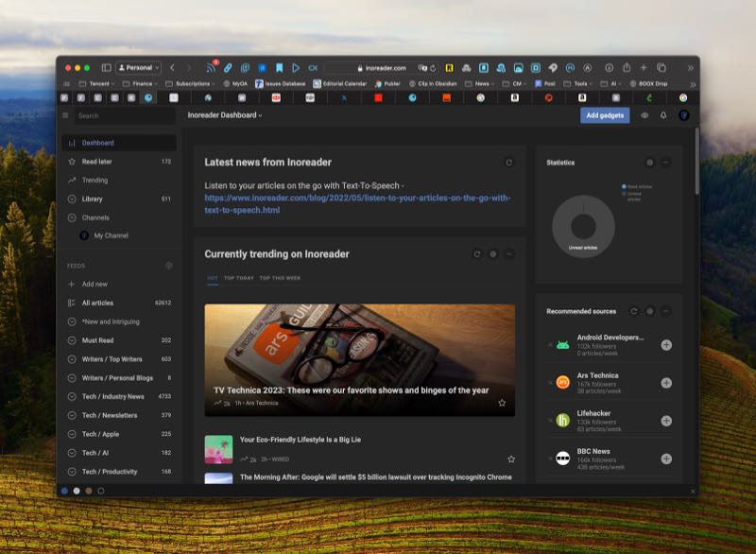Viewport: 756px width, 554px height.
Task: Switch to the Top Today tab
Action: click(x=237, y=278)
